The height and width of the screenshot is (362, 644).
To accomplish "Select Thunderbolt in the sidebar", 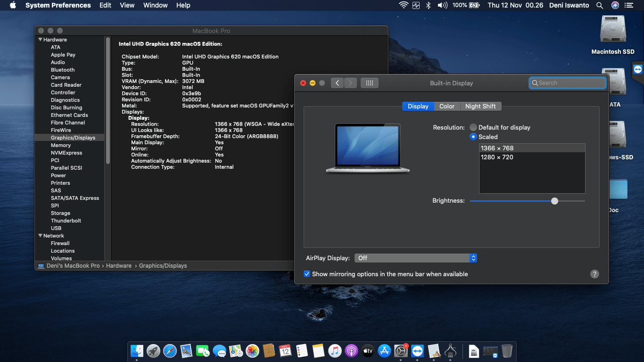I will coord(66,221).
